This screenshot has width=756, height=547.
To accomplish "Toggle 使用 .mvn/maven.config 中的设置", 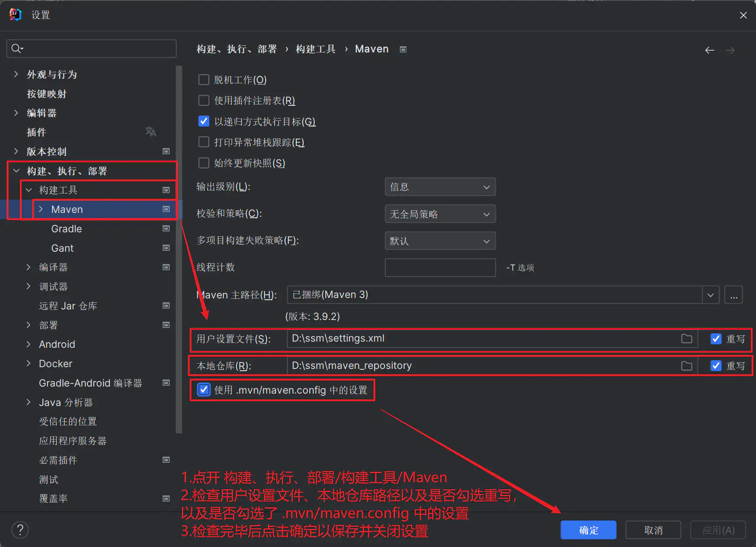I will (204, 390).
